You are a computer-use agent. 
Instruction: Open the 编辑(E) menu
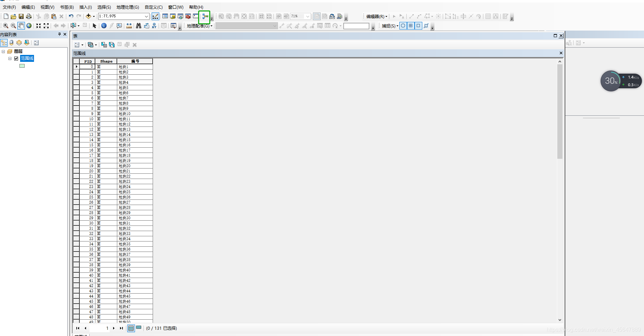28,7
